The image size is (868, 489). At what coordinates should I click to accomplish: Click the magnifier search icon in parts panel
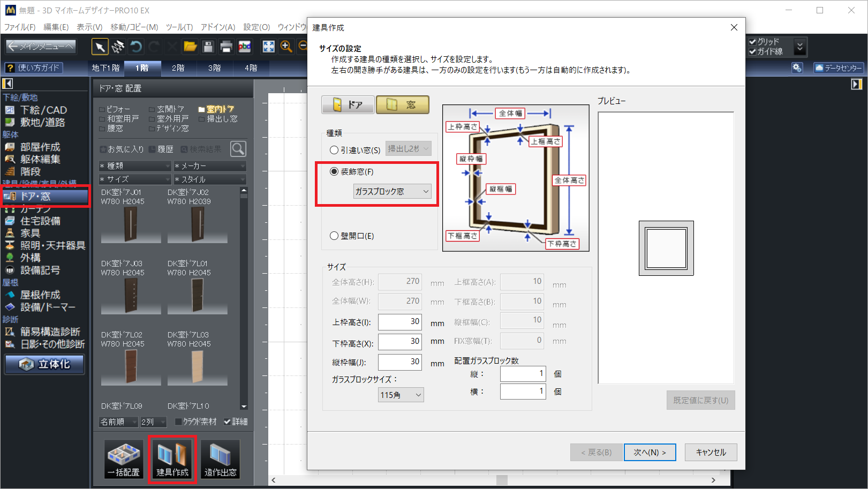(238, 149)
